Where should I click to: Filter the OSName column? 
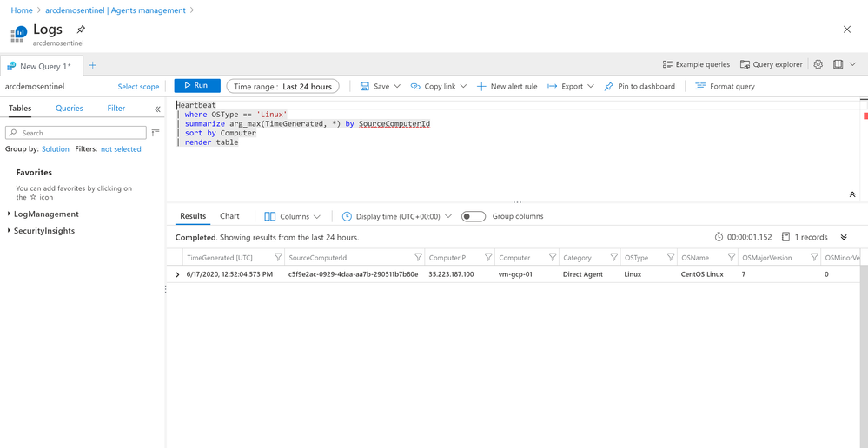pos(732,258)
